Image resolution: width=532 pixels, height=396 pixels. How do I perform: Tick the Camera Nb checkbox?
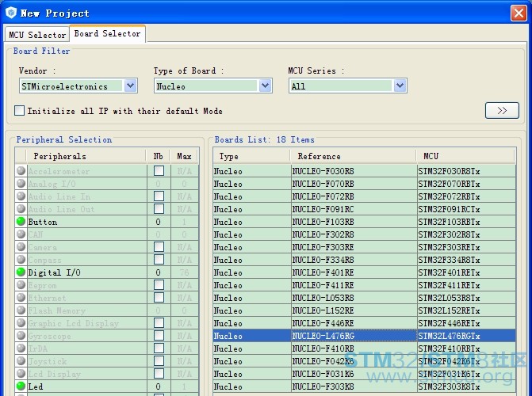(x=159, y=247)
